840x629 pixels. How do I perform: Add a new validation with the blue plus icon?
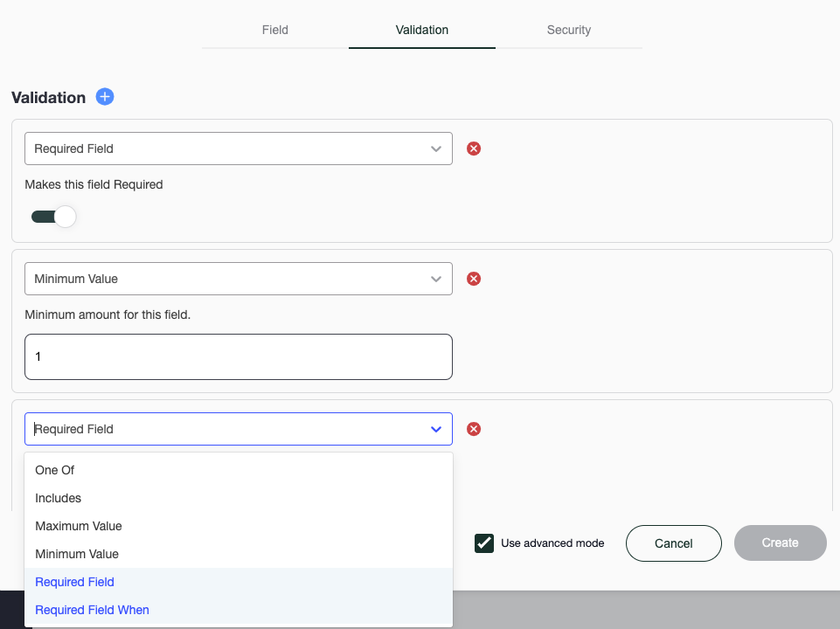pos(105,97)
